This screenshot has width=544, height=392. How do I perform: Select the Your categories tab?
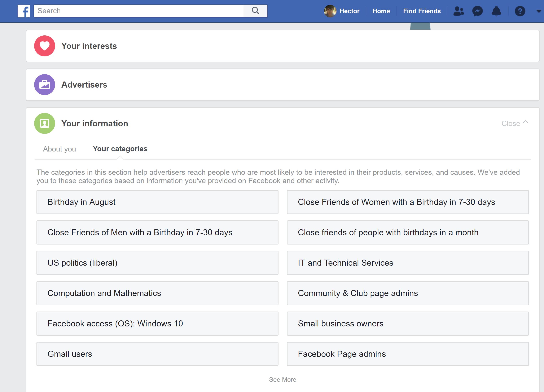[x=120, y=149]
